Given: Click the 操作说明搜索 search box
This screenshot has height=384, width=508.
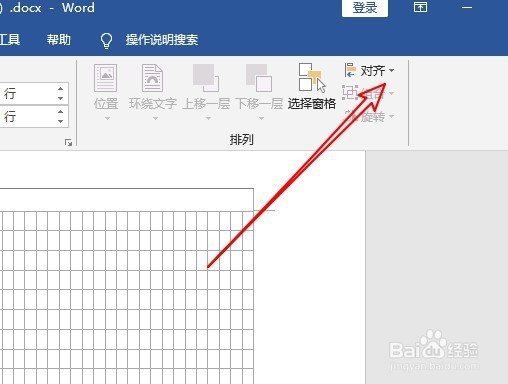Looking at the screenshot, I should (162, 40).
